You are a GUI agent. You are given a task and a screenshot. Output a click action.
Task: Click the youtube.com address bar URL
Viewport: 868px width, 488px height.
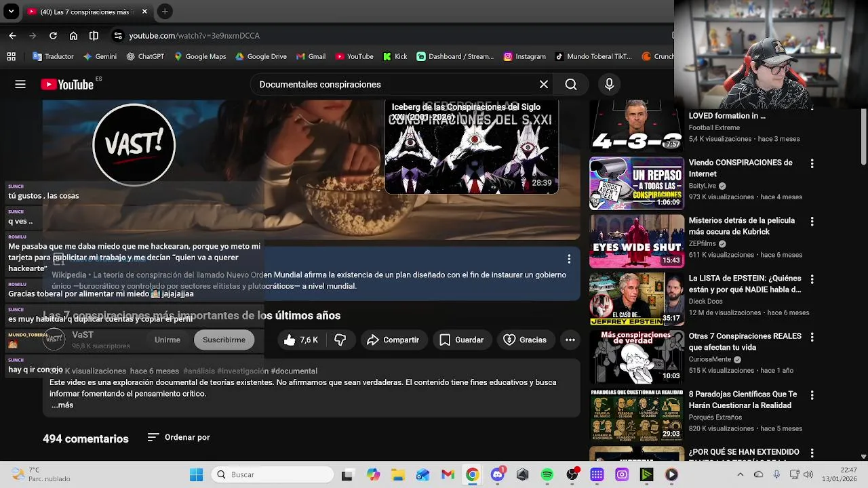195,35
